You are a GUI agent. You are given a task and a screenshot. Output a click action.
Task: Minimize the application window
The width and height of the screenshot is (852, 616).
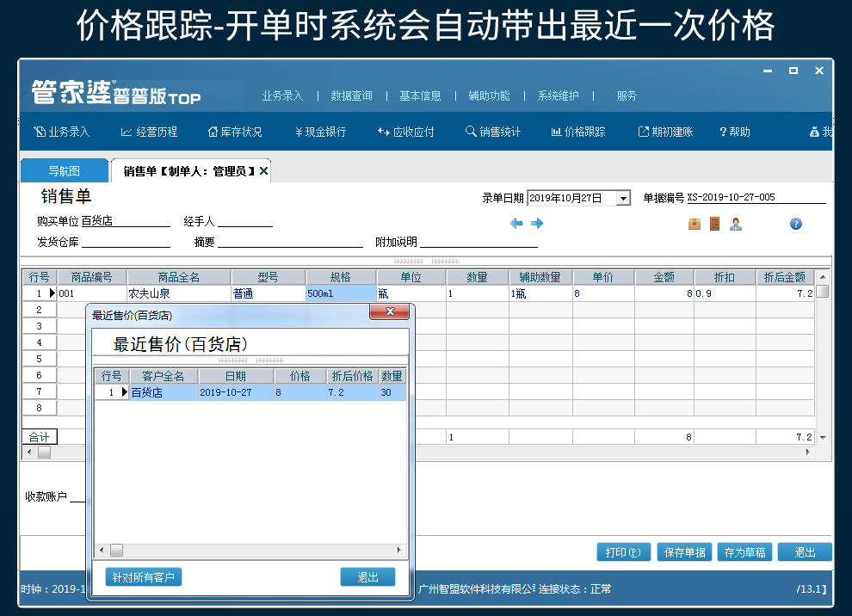tap(768, 71)
